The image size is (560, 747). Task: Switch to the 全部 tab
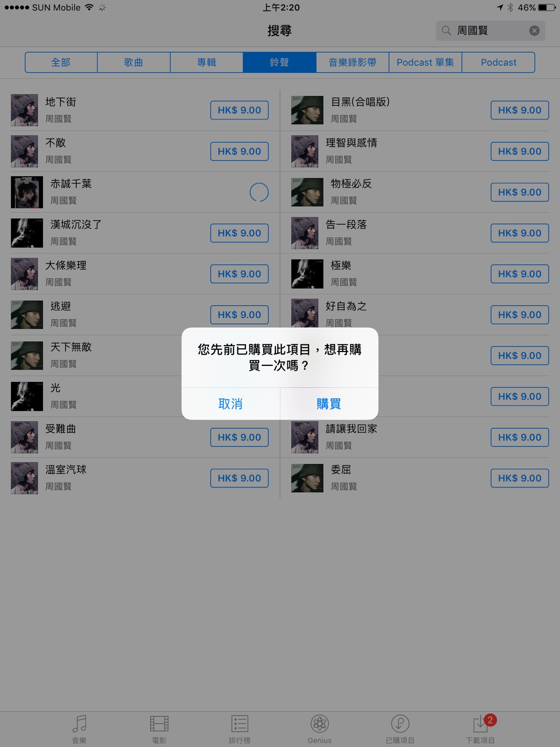pyautogui.click(x=61, y=62)
